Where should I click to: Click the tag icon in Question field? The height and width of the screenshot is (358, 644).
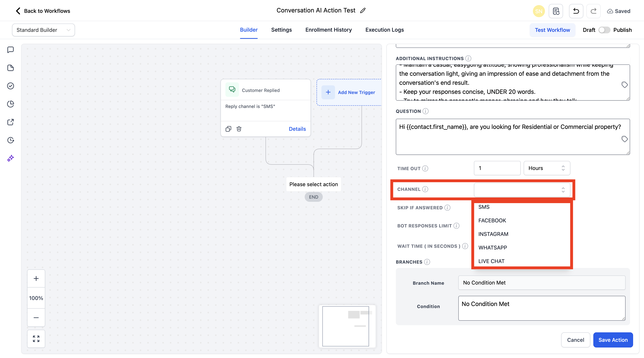point(624,139)
